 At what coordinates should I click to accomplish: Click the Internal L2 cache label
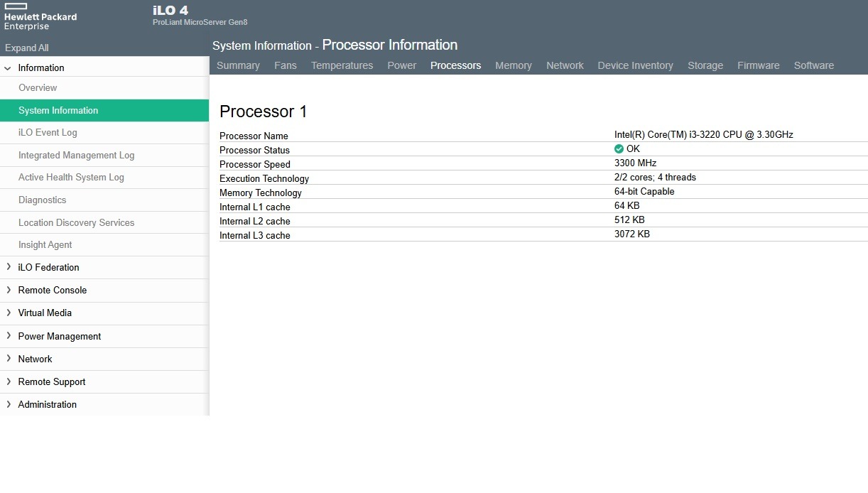(255, 222)
